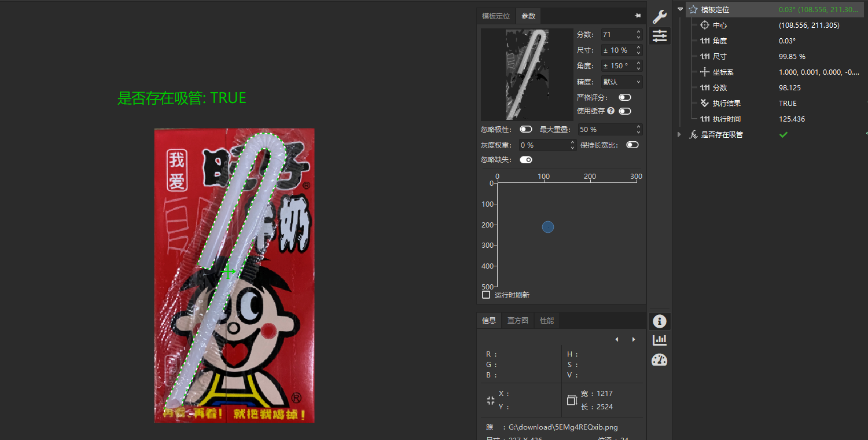Click the histogram bar chart icon
This screenshot has height=440, width=868.
[659, 340]
